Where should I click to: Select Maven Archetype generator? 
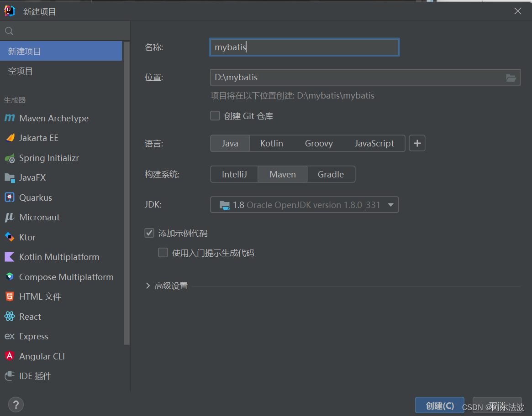click(61, 118)
